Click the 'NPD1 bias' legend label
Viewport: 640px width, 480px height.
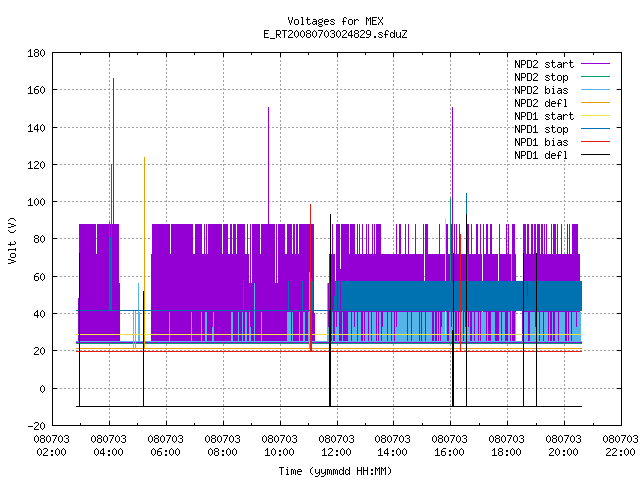pos(541,142)
